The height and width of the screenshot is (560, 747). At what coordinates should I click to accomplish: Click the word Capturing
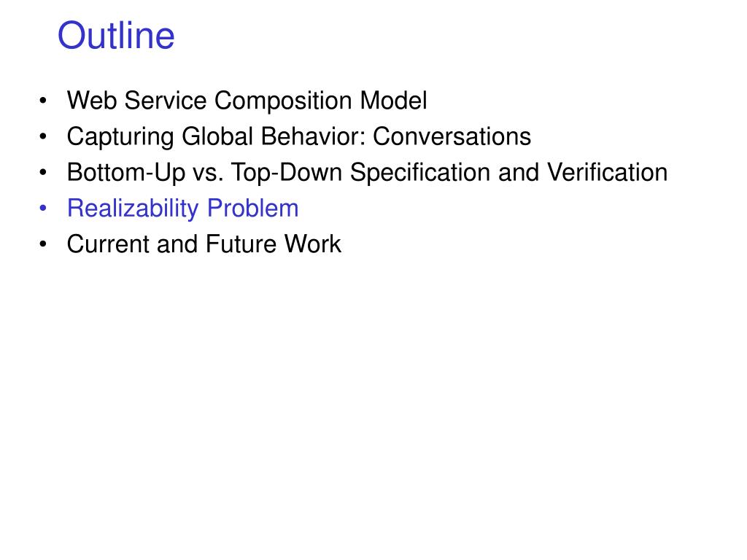120,137
